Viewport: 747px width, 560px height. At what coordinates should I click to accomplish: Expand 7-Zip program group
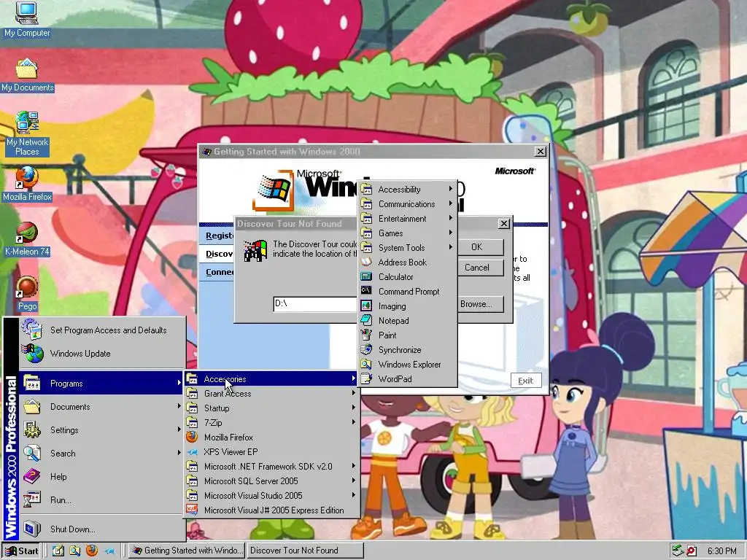pos(271,423)
